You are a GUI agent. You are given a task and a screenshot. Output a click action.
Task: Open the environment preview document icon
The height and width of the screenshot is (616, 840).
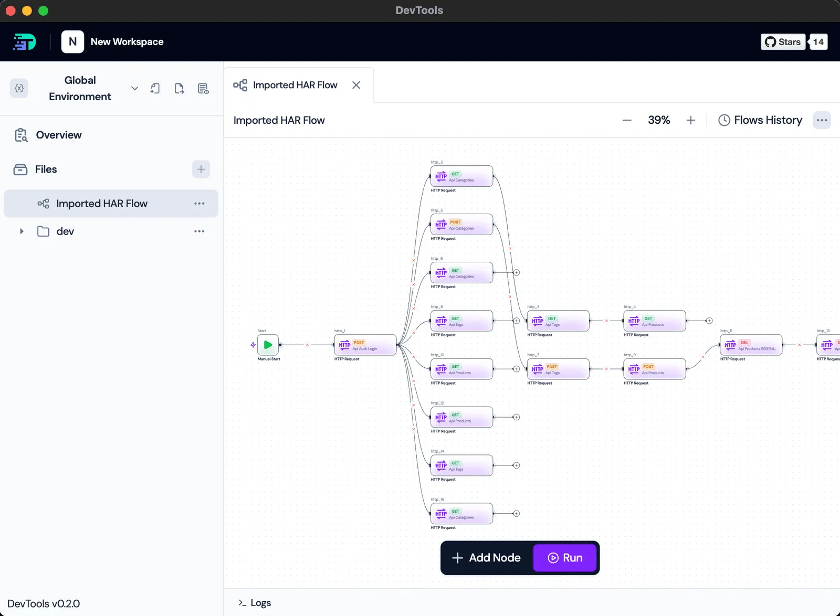click(x=204, y=88)
